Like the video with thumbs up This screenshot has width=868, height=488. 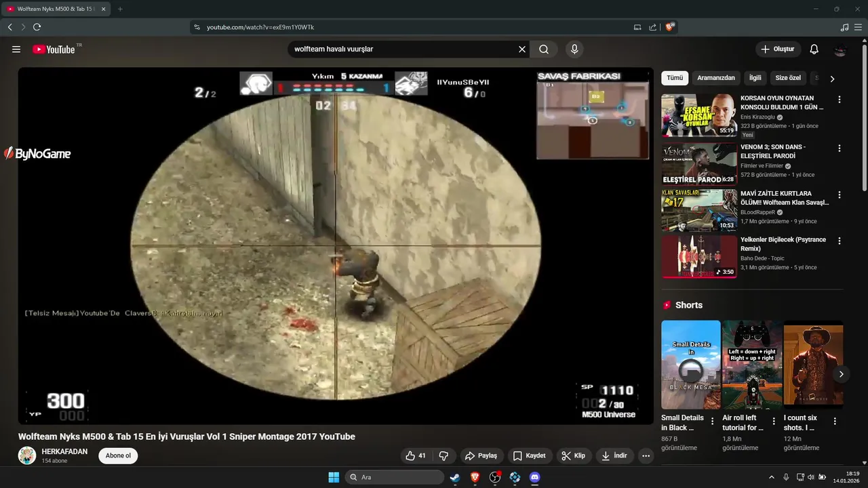(x=416, y=455)
